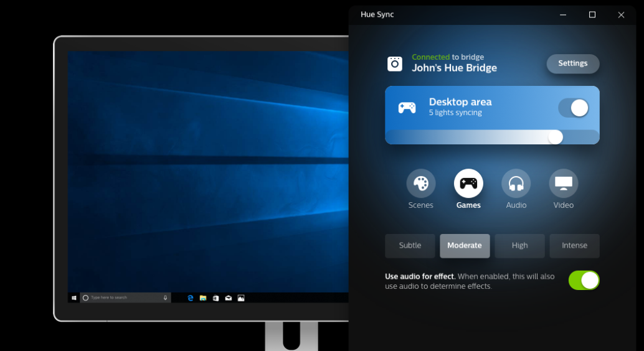Screen dimensions: 644x351
Task: Open the Settings button
Action: pyautogui.click(x=573, y=63)
